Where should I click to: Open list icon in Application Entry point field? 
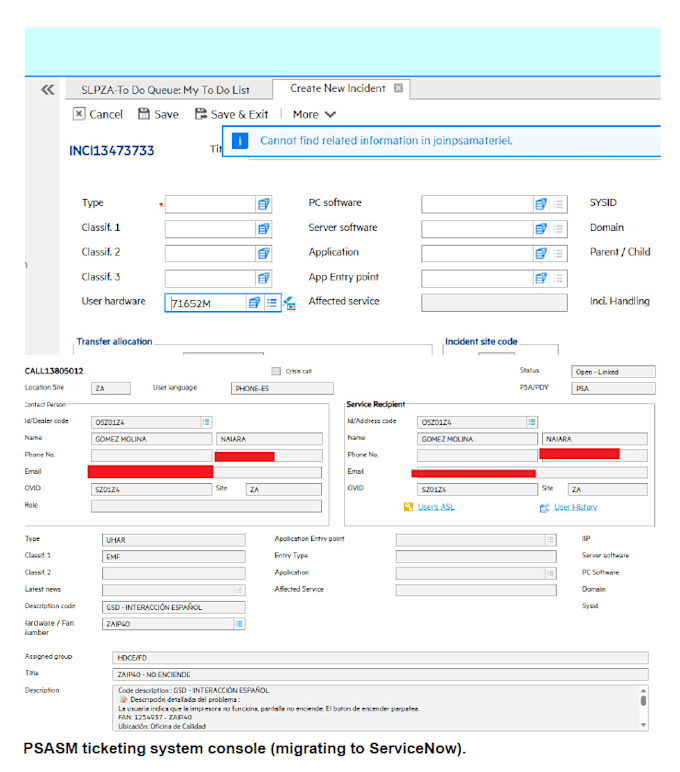point(550,540)
